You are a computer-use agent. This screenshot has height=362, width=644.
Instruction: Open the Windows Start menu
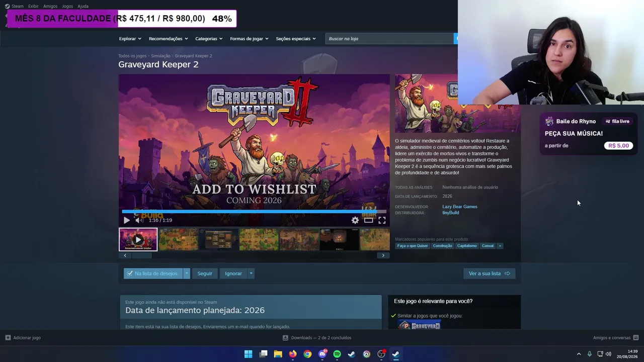(249, 354)
